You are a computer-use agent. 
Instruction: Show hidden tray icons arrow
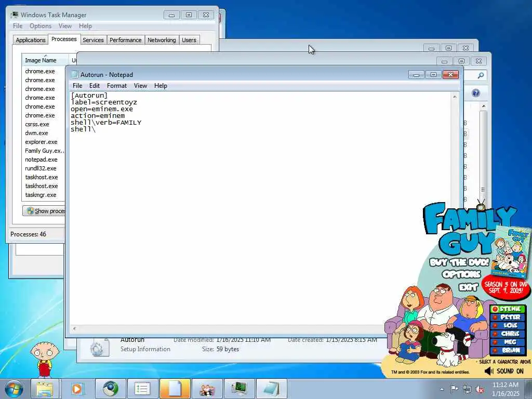tap(442, 389)
